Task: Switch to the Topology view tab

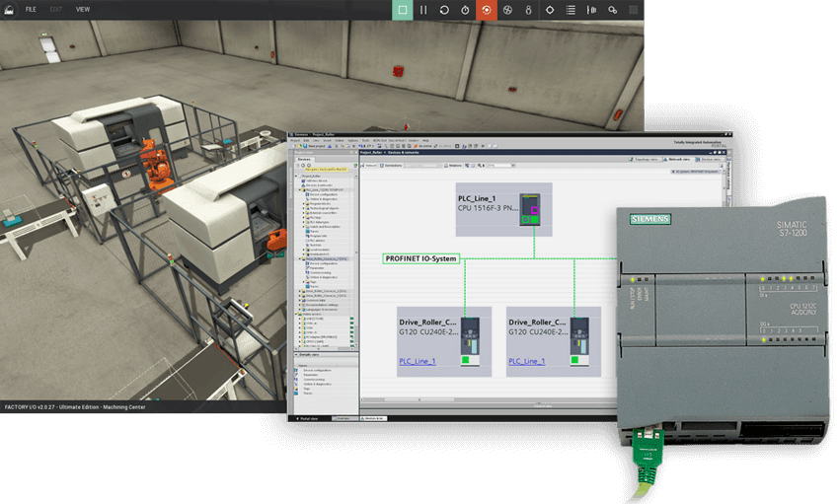Action: click(x=647, y=159)
